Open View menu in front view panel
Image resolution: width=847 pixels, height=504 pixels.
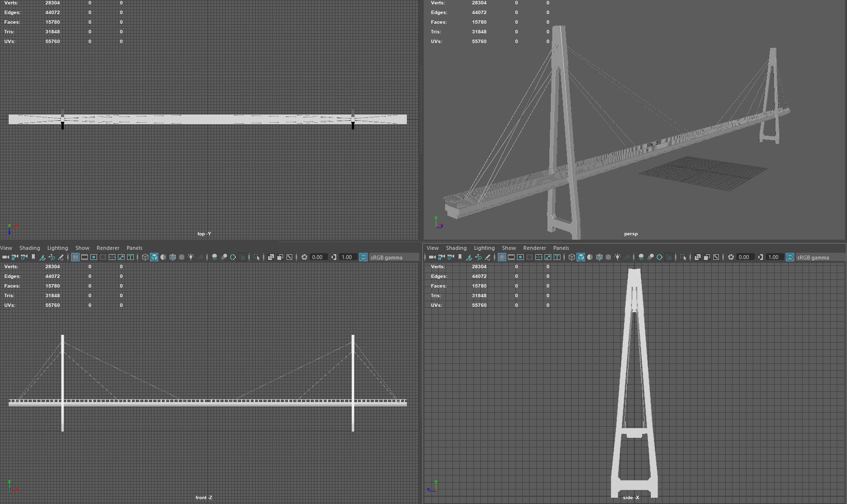click(6, 248)
